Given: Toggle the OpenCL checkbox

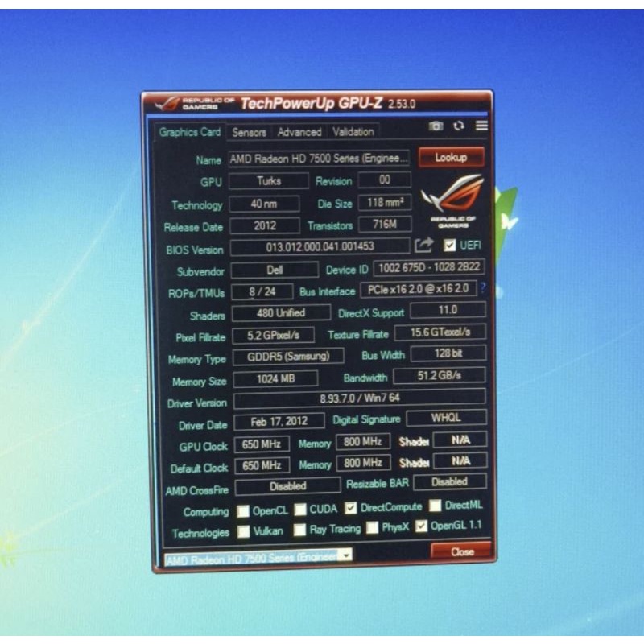Looking at the screenshot, I should tap(243, 511).
